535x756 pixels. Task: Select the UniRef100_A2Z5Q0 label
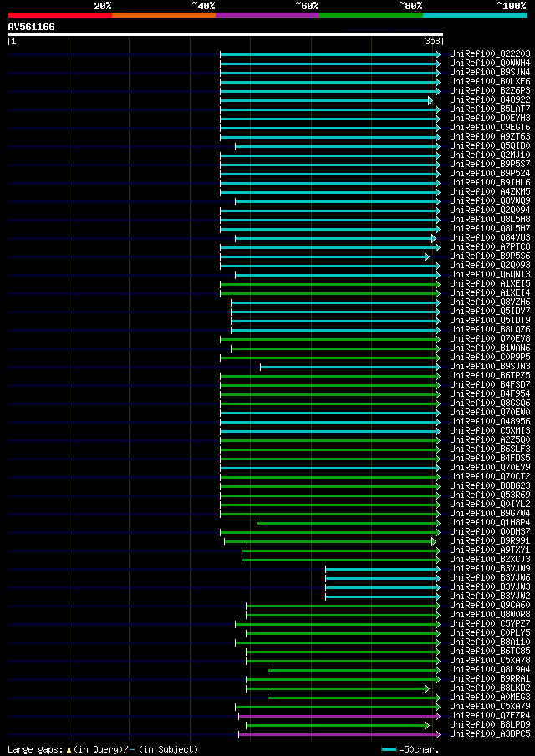[x=490, y=440]
